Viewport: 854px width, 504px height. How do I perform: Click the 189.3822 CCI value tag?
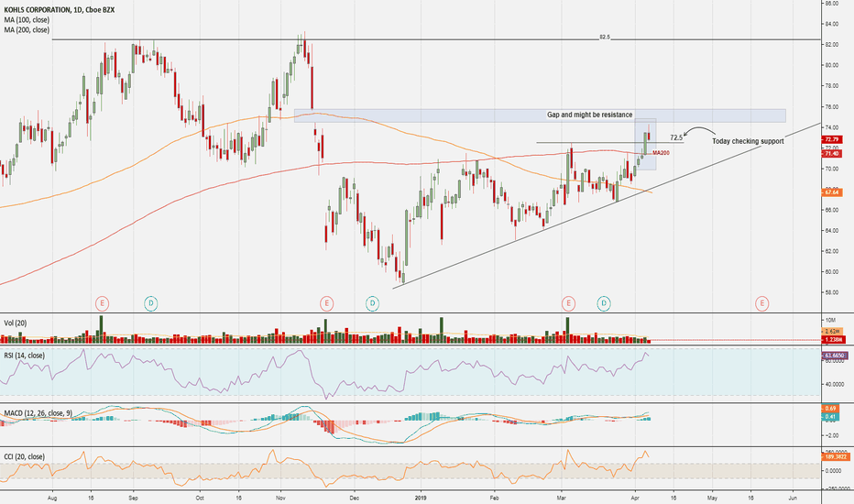coord(836,456)
